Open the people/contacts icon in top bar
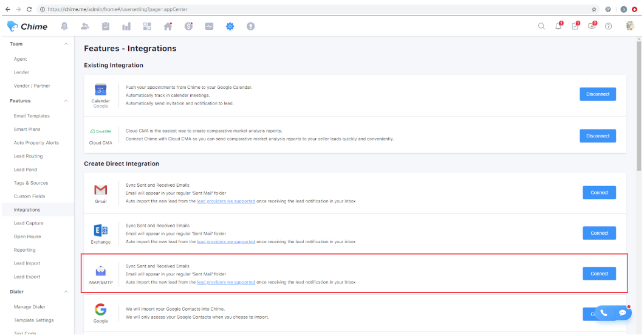The width and height of the screenshot is (644, 335). [85, 26]
